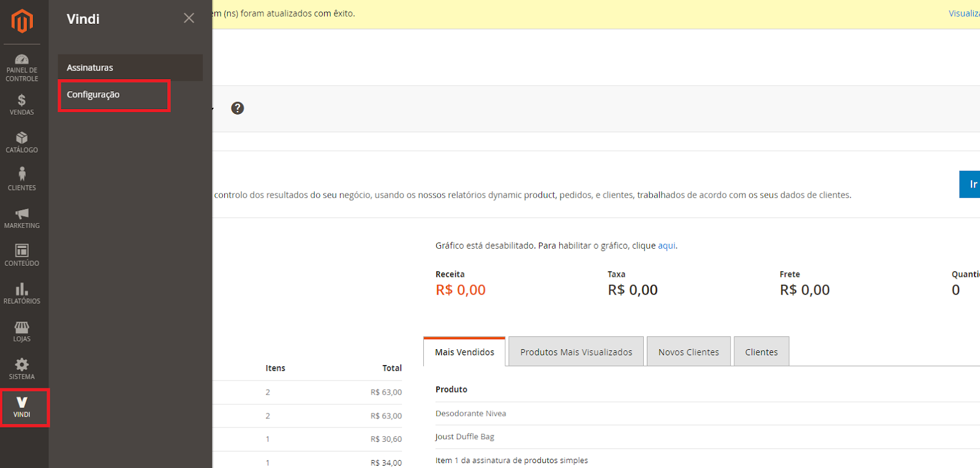
Task: Open the Relatórios sidebar menu
Action: 22,293
